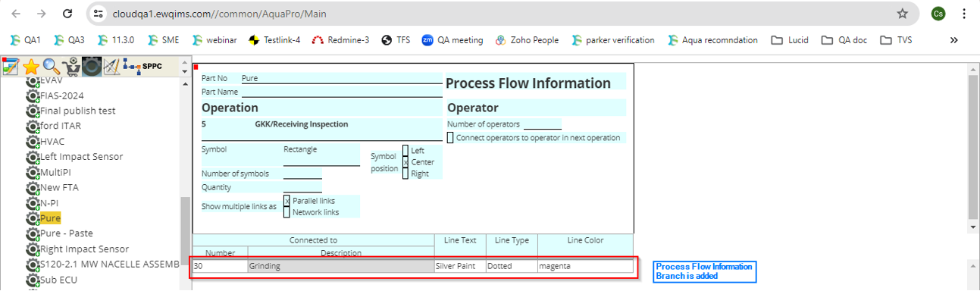Select Final publish test in the tree
This screenshot has height=291, width=980.
(78, 111)
